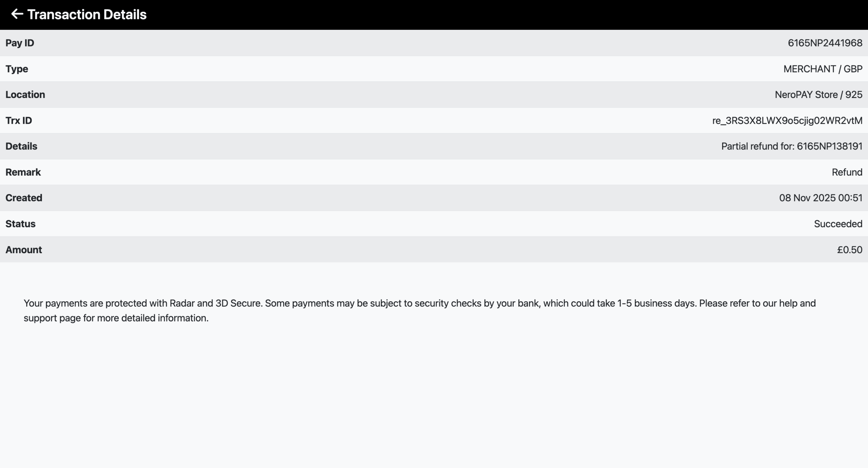868x468 pixels.
Task: Select the Pay ID value 6165NP2441968
Action: point(825,43)
